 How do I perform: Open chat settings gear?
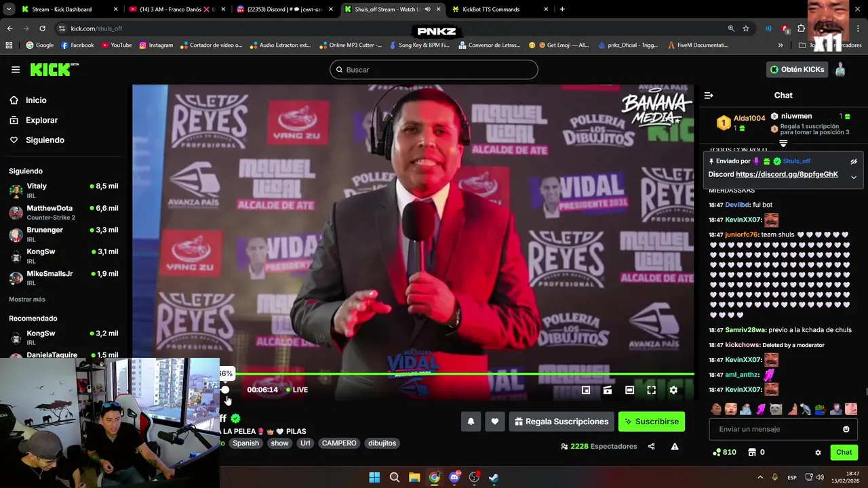click(818, 453)
